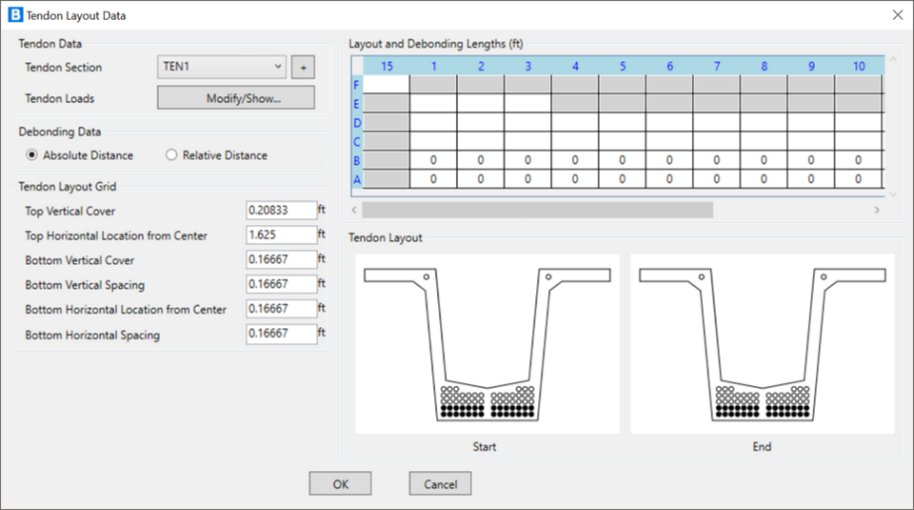Click the layout grid's left scroll arrow
Viewport: 914px width, 510px height.
355,210
